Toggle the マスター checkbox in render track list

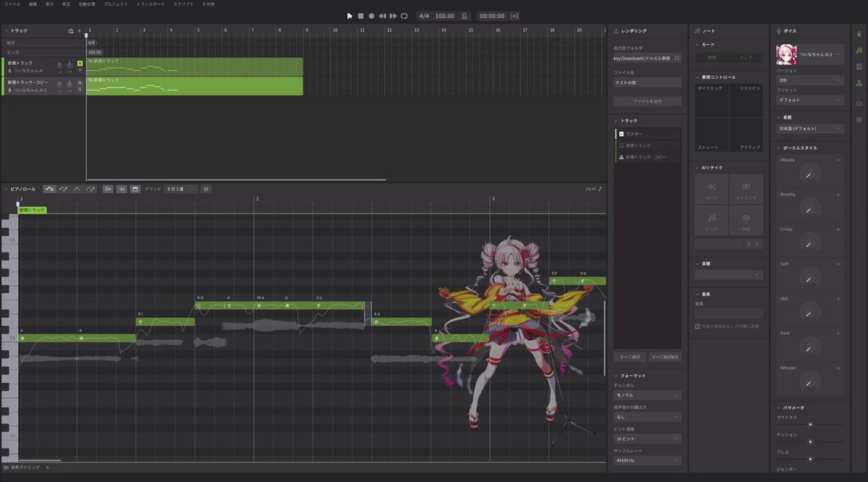tap(621, 134)
